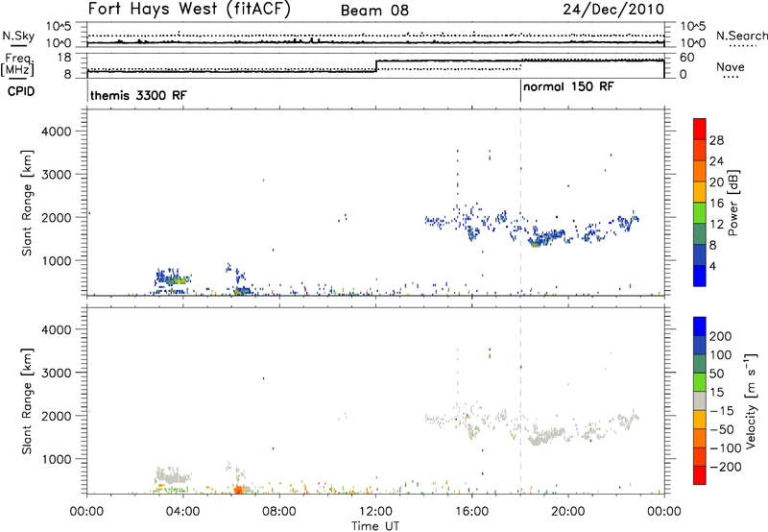Click the "CPID" row label
The height and width of the screenshot is (532, 768).
[x=21, y=91]
